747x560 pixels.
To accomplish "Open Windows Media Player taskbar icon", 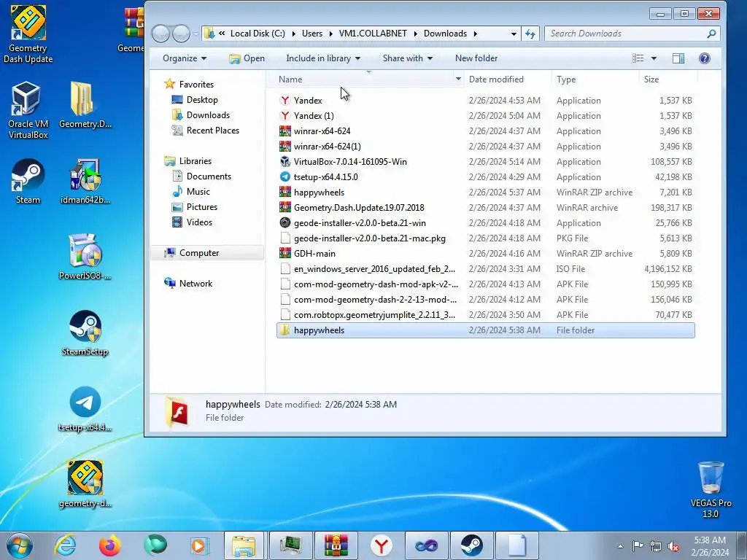I will tap(199, 545).
